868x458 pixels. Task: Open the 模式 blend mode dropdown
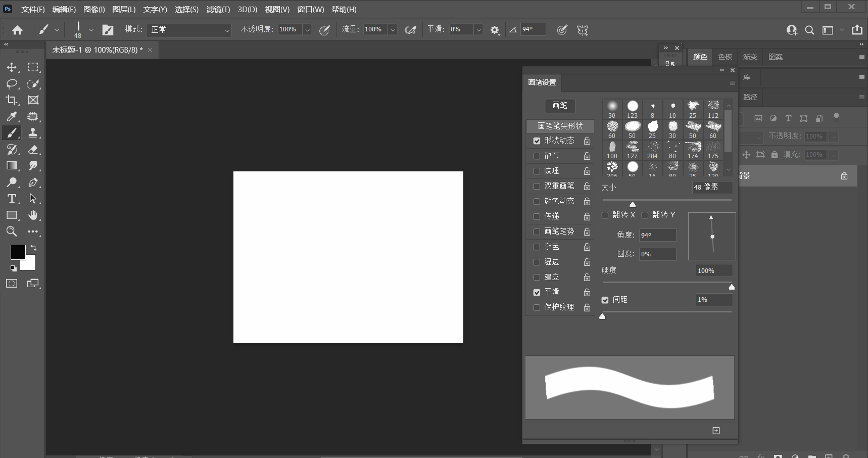click(189, 30)
